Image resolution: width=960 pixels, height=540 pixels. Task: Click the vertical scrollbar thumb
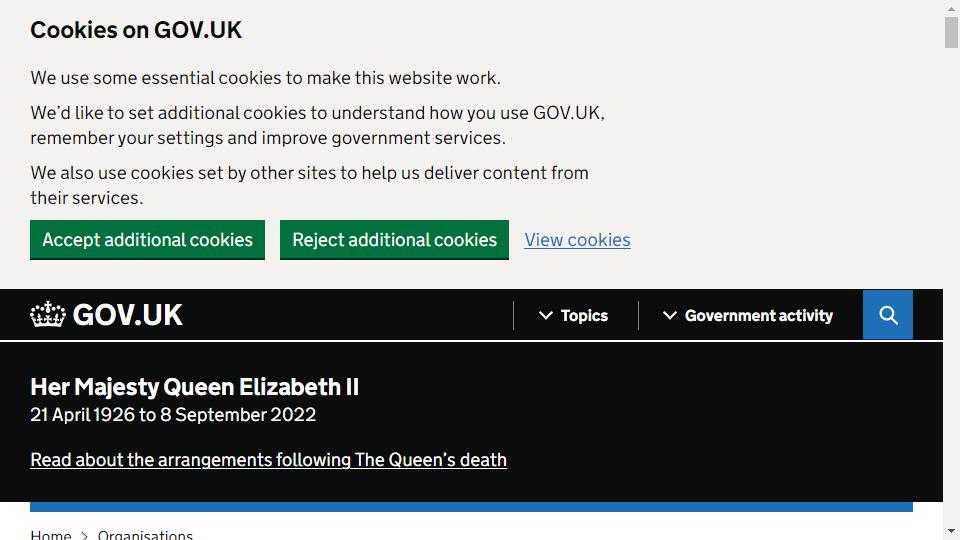pos(951,32)
